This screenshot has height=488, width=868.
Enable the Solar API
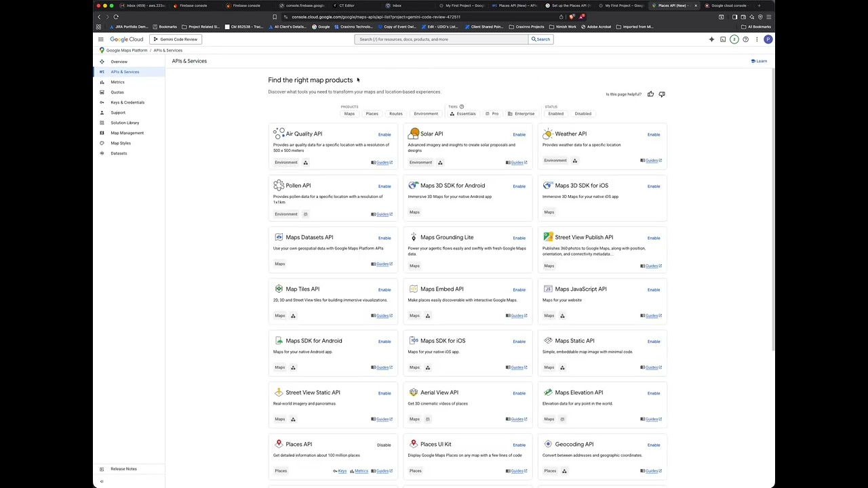click(519, 134)
